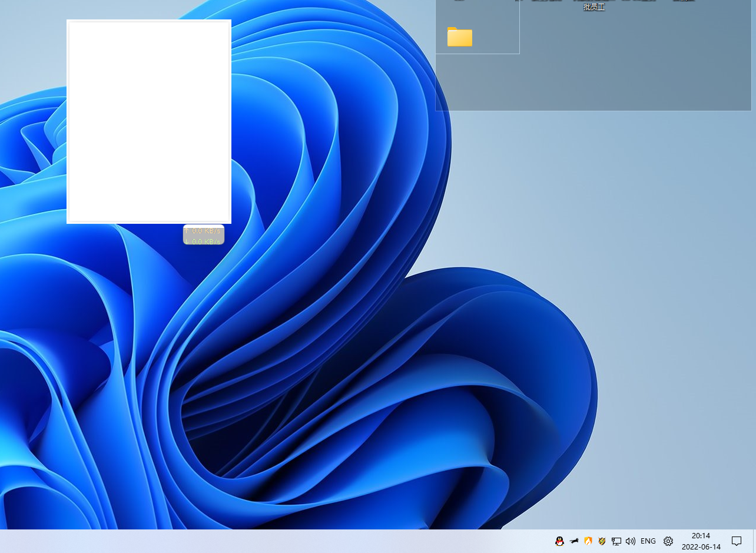The width and height of the screenshot is (756, 553).
Task: Open the QQ penguin tray icon
Action: pyautogui.click(x=559, y=541)
